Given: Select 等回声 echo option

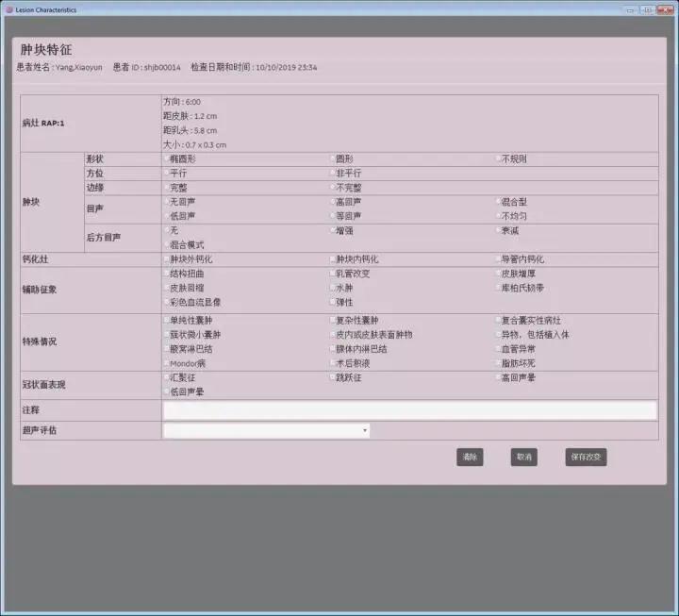Looking at the screenshot, I should (x=333, y=216).
